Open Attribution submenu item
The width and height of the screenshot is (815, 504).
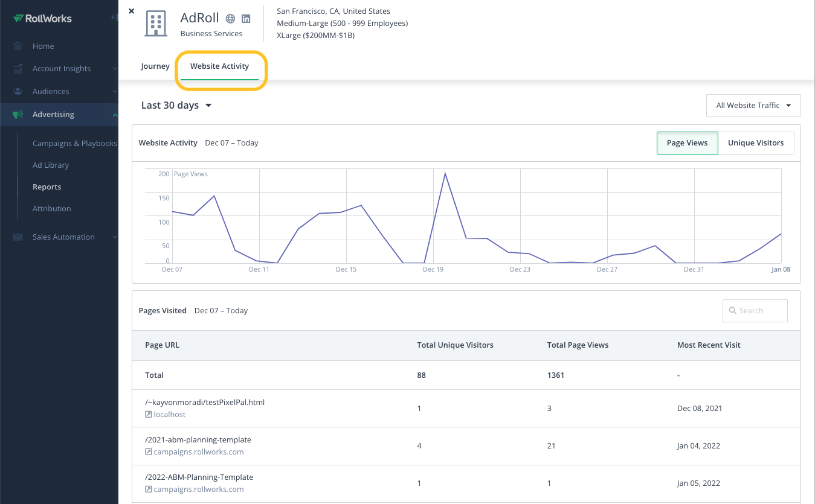[x=52, y=209]
